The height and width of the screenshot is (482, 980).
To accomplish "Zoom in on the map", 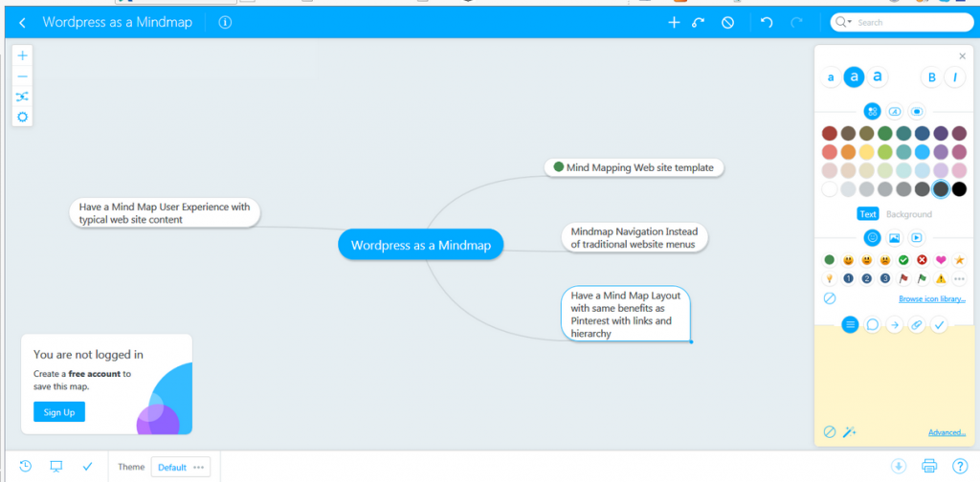I will pos(23,55).
